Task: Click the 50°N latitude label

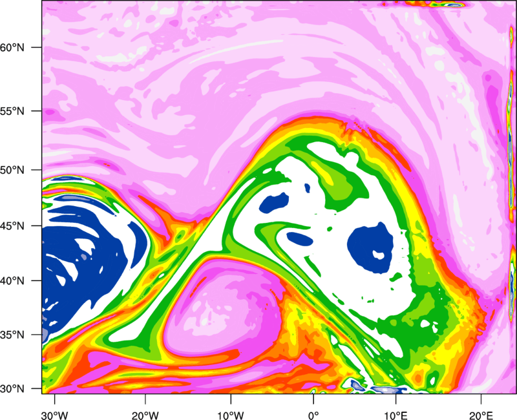Action: click(x=12, y=170)
